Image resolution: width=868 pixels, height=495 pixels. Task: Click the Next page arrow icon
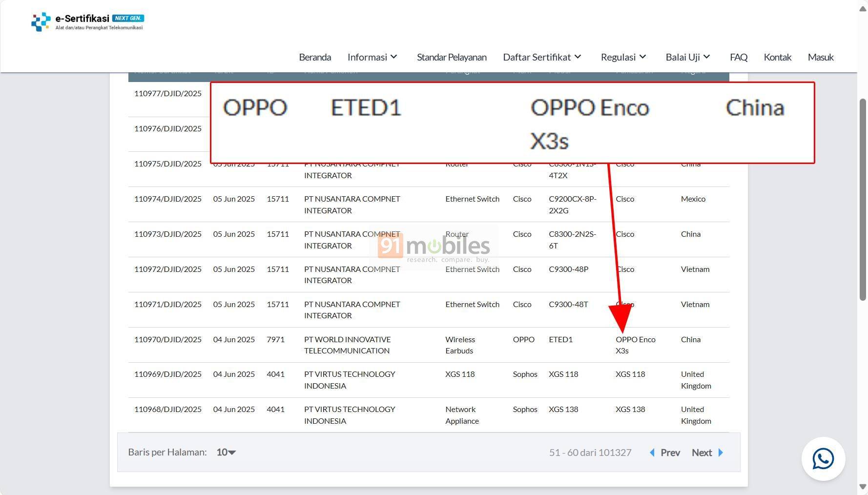pos(721,453)
